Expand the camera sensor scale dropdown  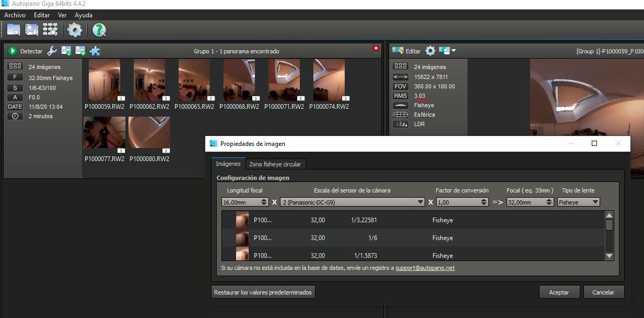[420, 202]
